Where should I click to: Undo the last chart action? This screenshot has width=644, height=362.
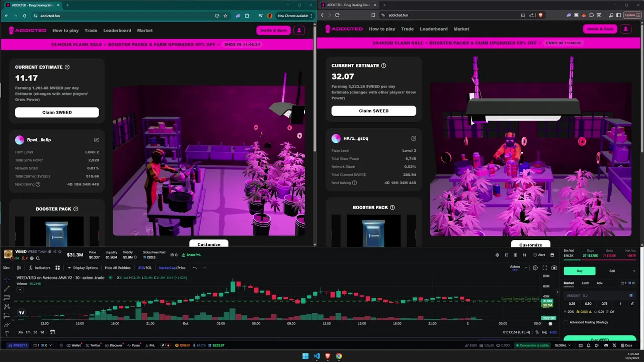pos(195,268)
